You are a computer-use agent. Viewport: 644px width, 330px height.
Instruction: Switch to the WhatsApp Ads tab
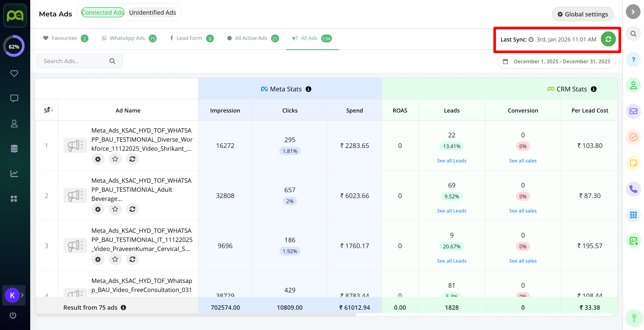pyautogui.click(x=127, y=38)
